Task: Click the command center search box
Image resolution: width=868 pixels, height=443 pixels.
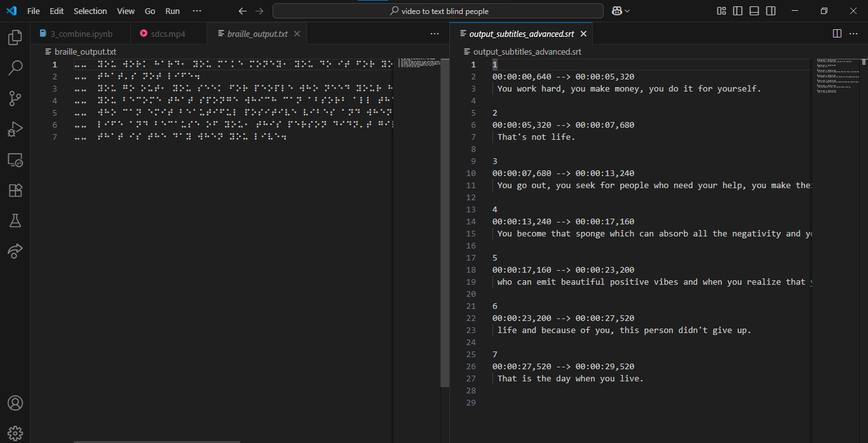Action: (438, 11)
